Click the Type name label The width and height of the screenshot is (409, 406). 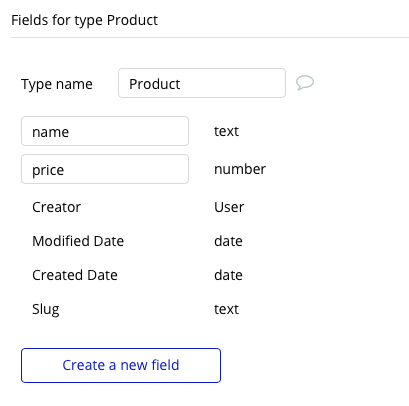click(57, 84)
